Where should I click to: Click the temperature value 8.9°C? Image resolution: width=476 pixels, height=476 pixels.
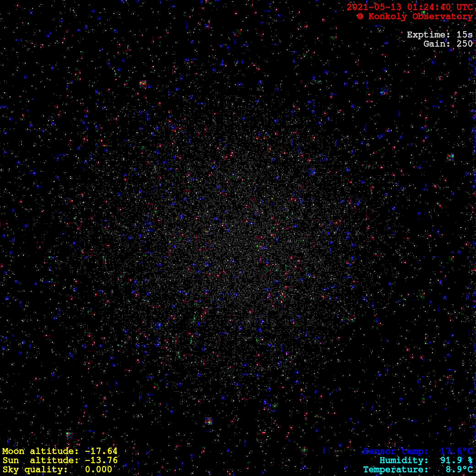[x=459, y=470]
